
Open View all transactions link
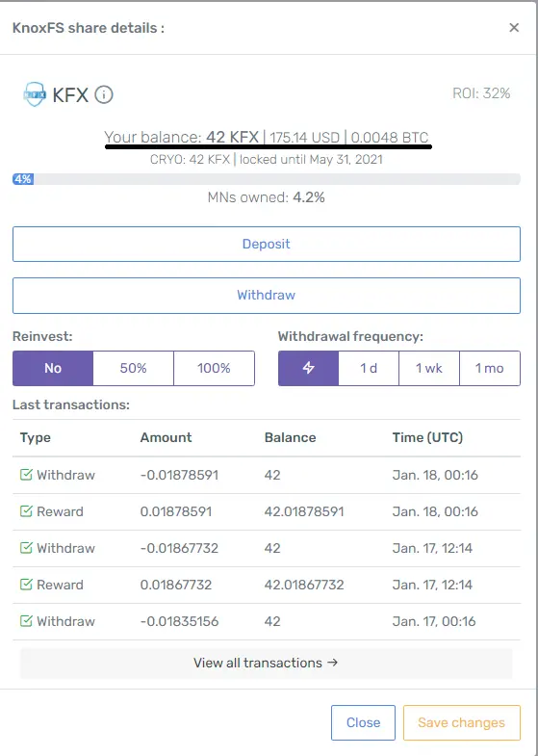pos(267,663)
